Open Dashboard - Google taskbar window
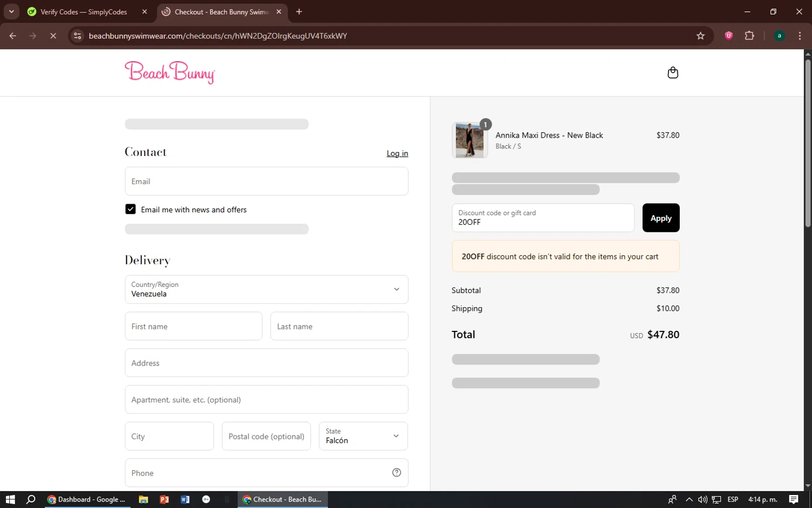 click(87, 499)
